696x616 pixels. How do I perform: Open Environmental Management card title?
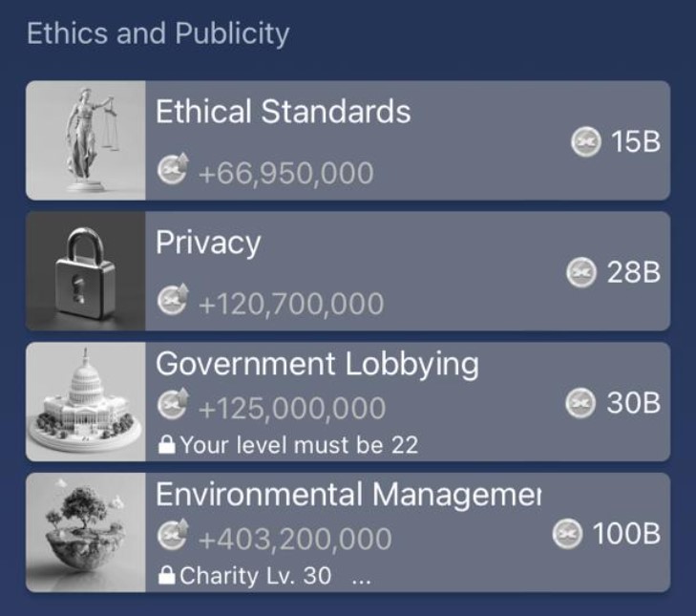point(348,495)
